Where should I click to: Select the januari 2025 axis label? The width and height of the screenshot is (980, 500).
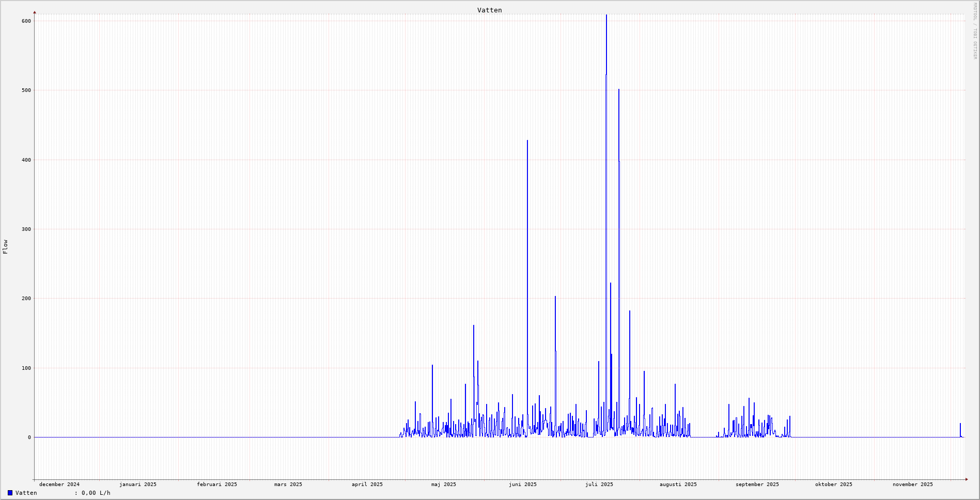pyautogui.click(x=138, y=485)
